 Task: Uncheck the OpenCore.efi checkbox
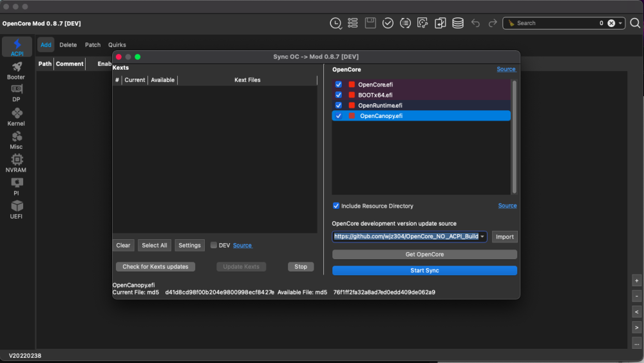[x=339, y=84]
